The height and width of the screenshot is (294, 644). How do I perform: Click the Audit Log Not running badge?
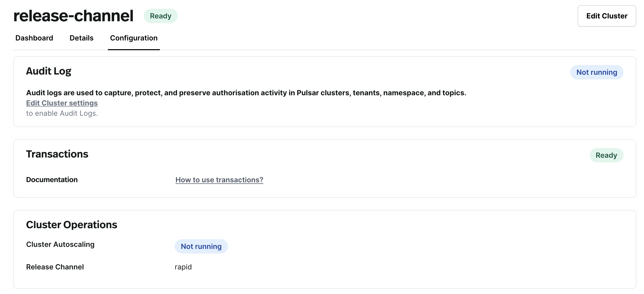tap(596, 72)
